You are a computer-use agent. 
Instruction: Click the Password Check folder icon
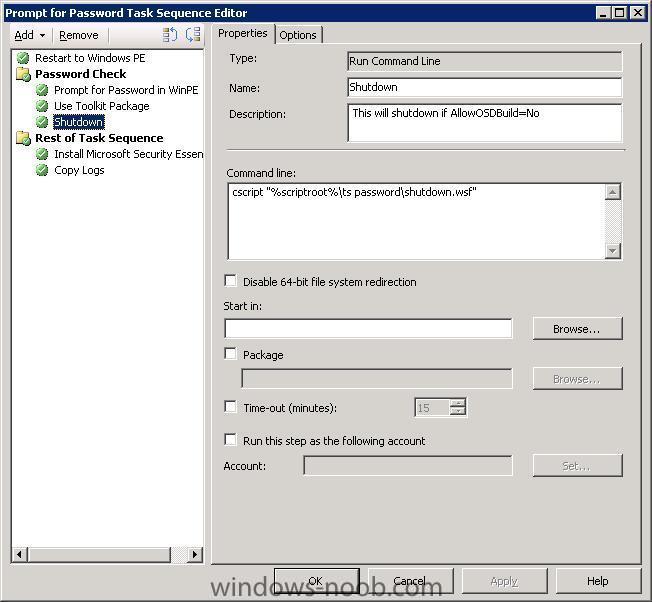(23, 74)
